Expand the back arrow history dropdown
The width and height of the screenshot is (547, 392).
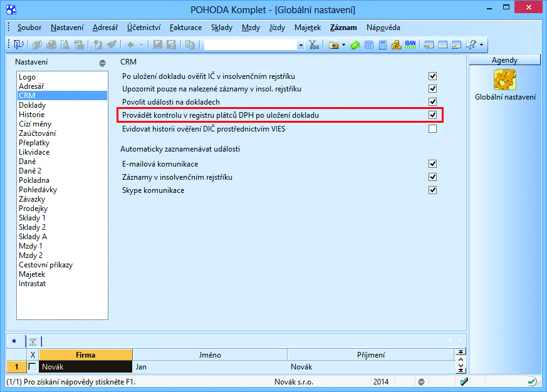tap(141, 44)
